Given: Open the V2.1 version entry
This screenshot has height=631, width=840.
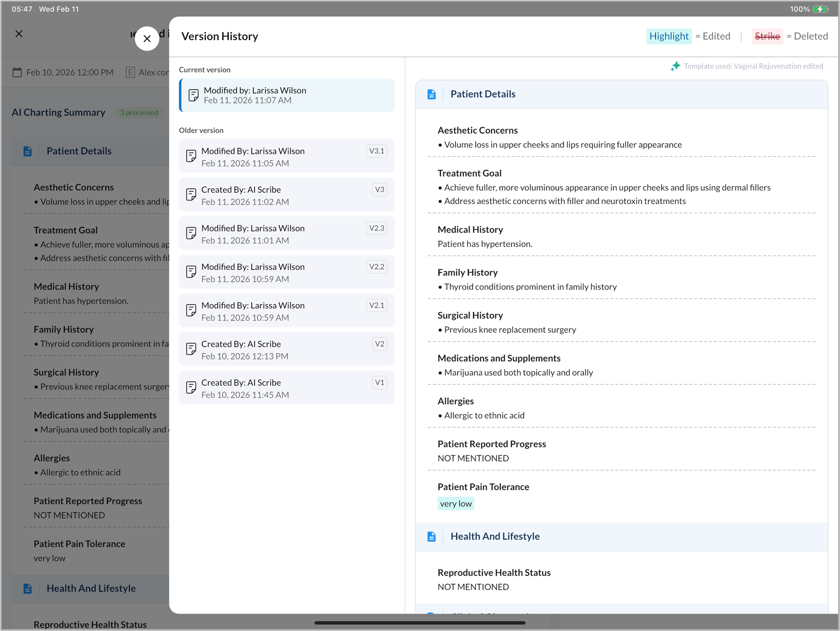Looking at the screenshot, I should pyautogui.click(x=286, y=311).
